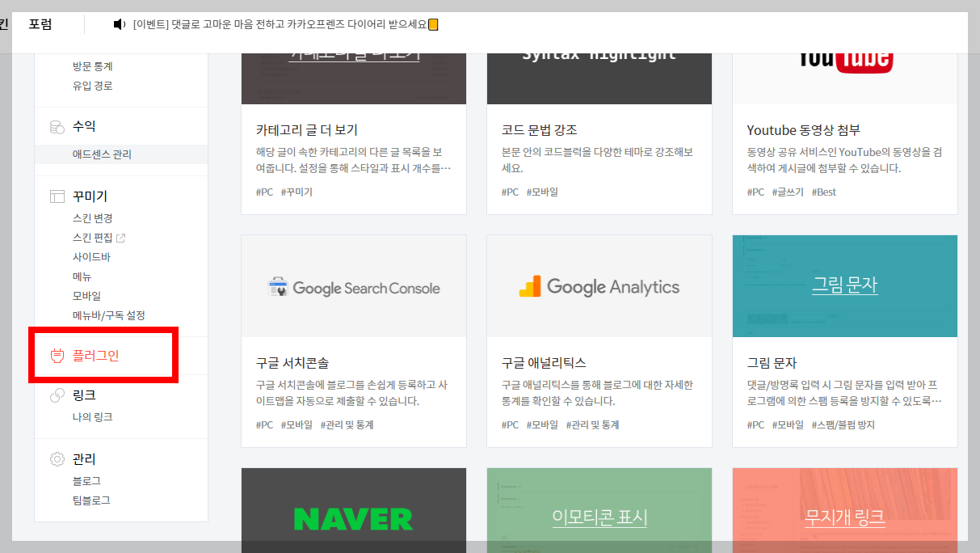Open the Youtube 동영상 첨부 plugin title

(x=804, y=130)
